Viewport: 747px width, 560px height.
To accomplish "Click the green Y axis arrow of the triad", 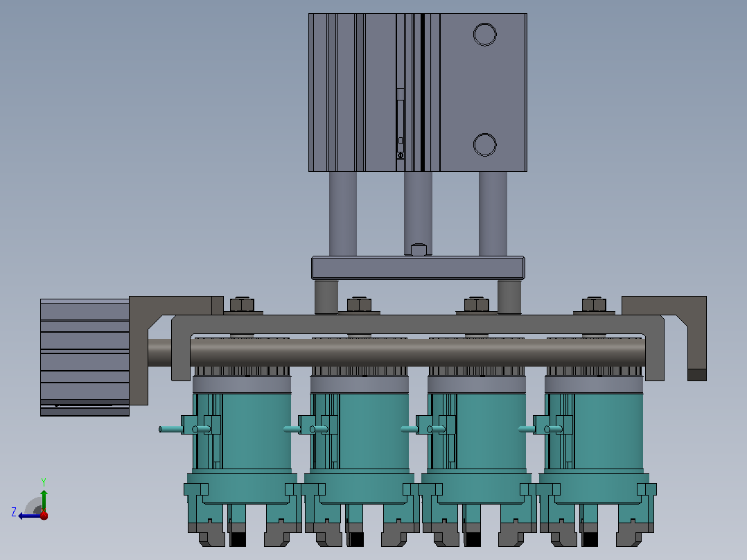I will (44, 500).
